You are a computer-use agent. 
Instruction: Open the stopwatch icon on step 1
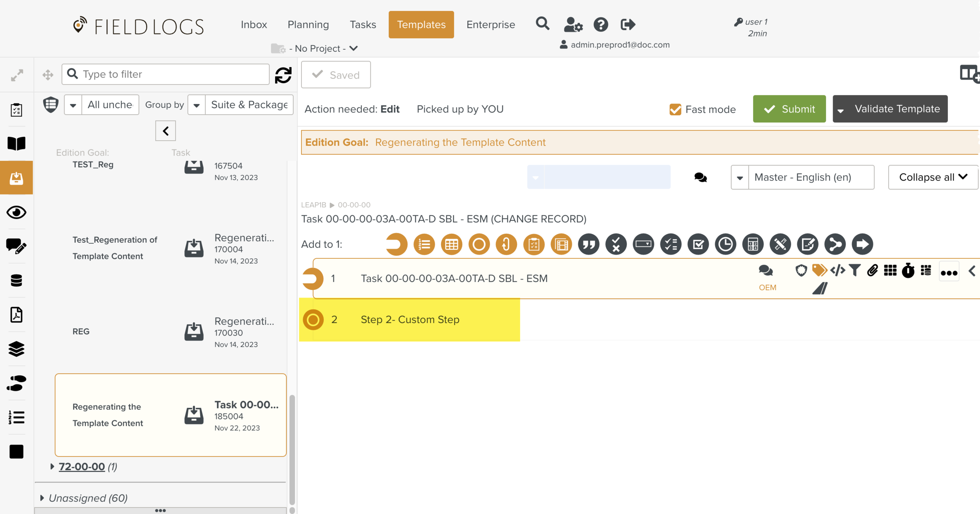pos(908,271)
